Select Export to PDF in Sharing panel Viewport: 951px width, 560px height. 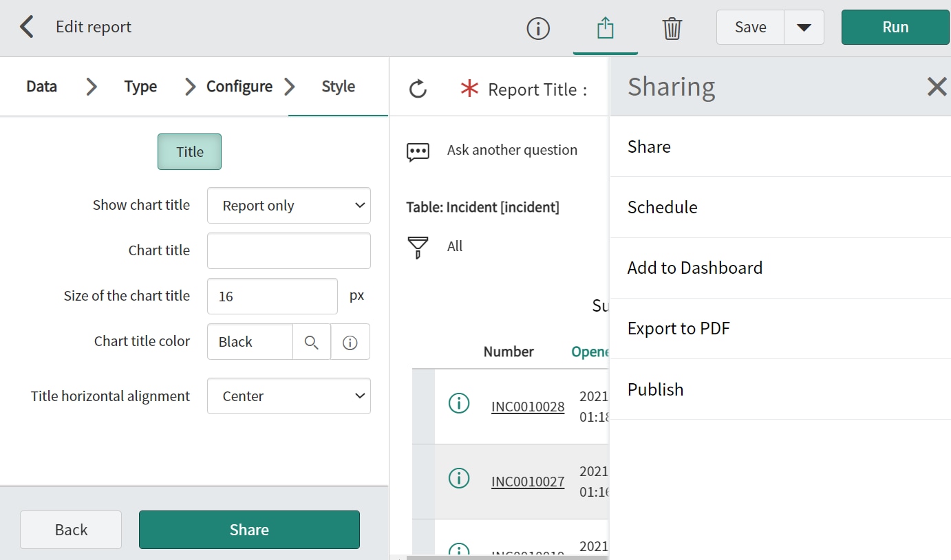point(678,328)
